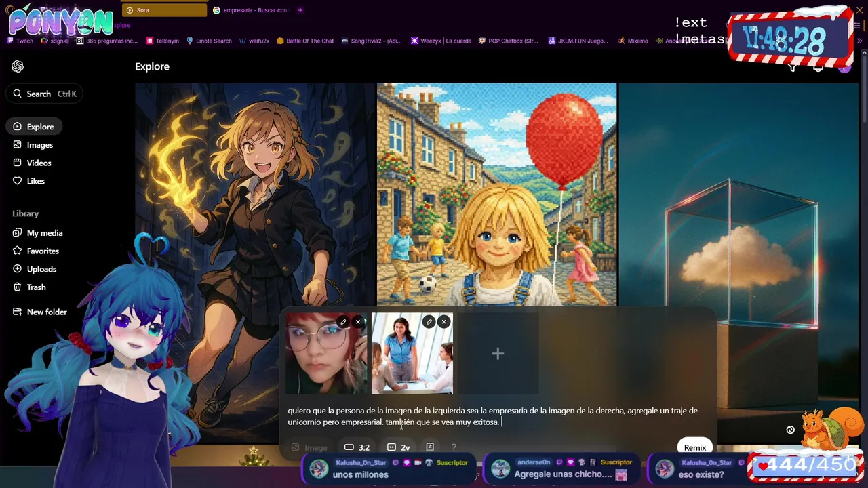This screenshot has width=868, height=488.
Task: Open the Image type selector
Action: 309,447
